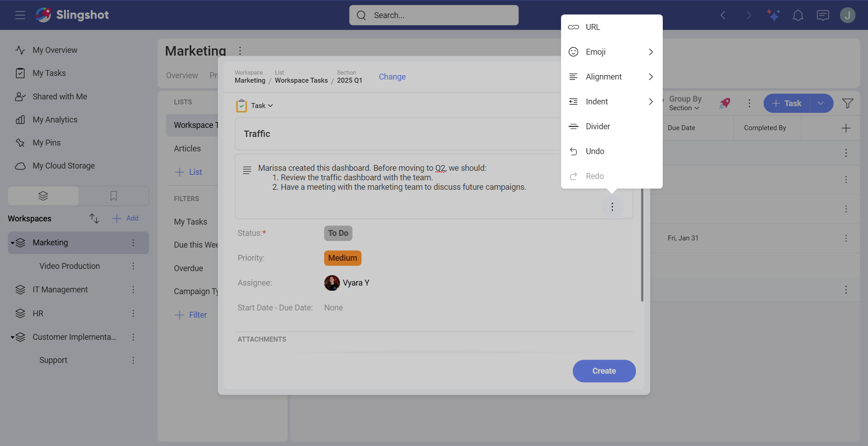Click the rocket automation icon
Viewport: 868px width, 446px height.
pyautogui.click(x=725, y=103)
